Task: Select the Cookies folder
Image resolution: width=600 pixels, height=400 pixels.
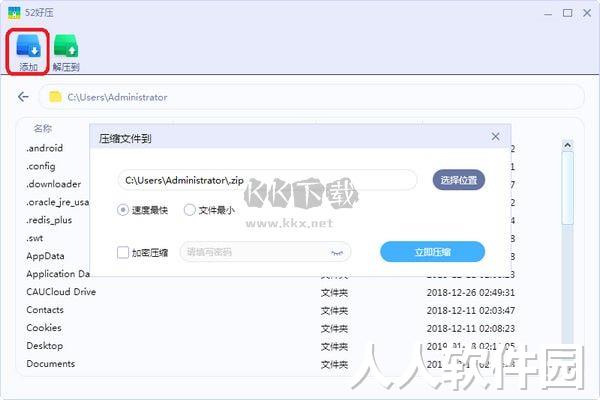Action: click(44, 328)
